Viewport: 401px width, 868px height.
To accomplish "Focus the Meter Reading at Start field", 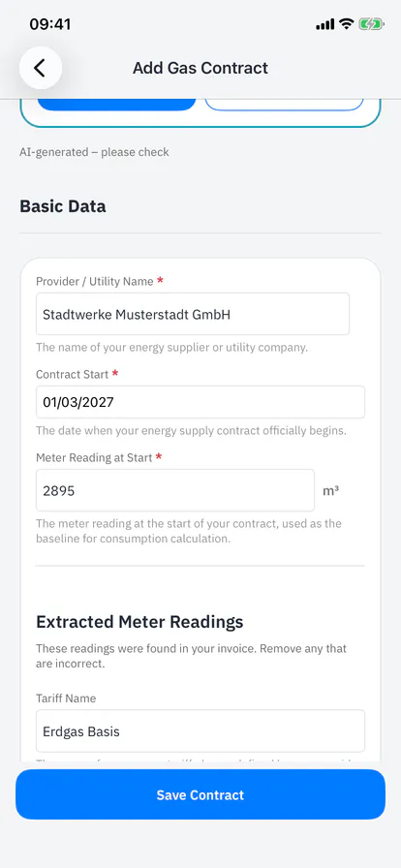I will coord(175,490).
